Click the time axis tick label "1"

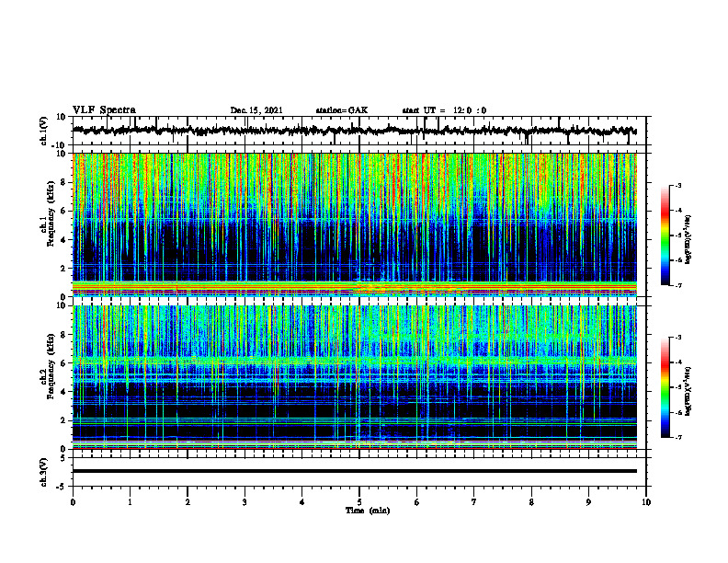pyautogui.click(x=130, y=502)
